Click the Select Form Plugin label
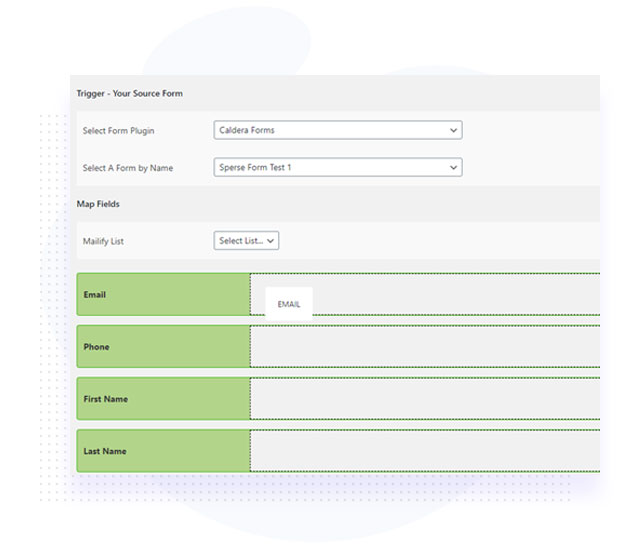 (x=119, y=131)
